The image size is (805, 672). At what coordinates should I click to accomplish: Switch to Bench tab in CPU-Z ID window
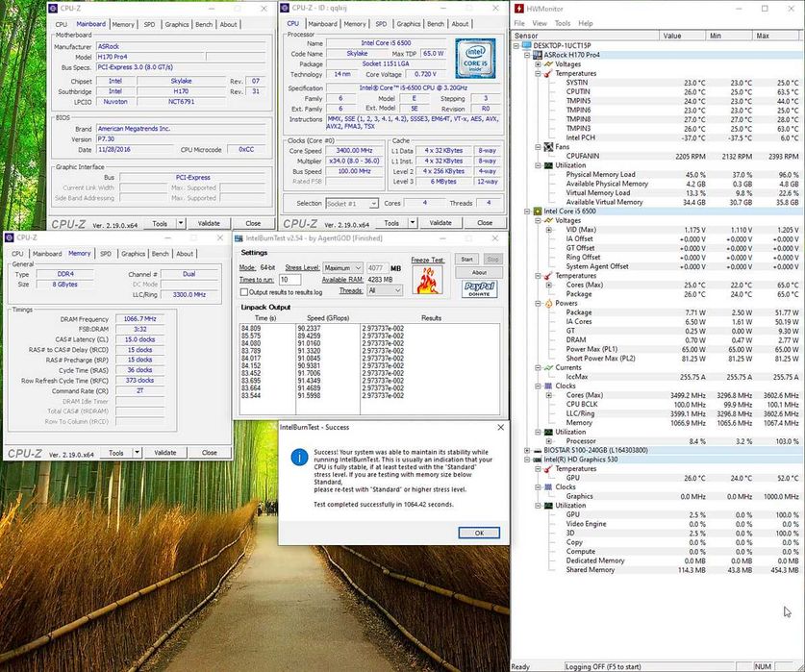[436, 24]
